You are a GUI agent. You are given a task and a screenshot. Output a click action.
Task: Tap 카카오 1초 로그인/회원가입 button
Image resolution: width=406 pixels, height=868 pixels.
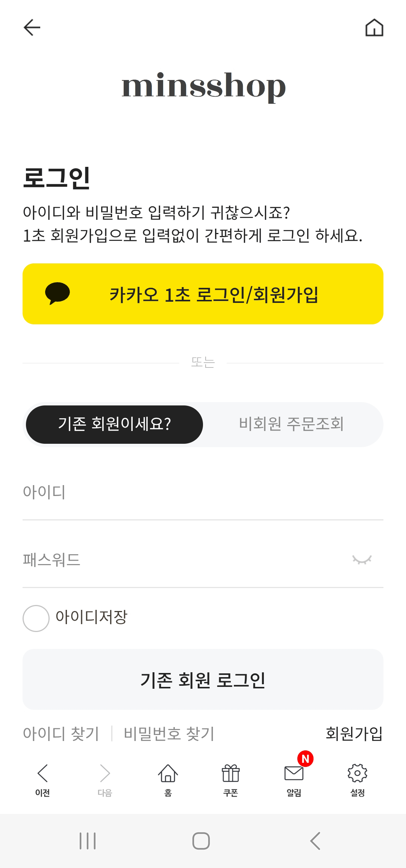click(x=203, y=294)
